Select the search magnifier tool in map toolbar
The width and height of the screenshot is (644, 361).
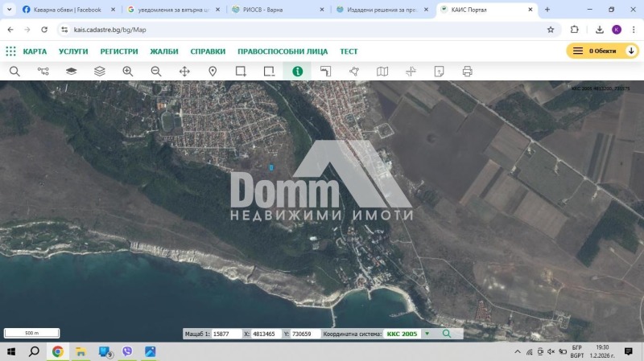click(14, 72)
